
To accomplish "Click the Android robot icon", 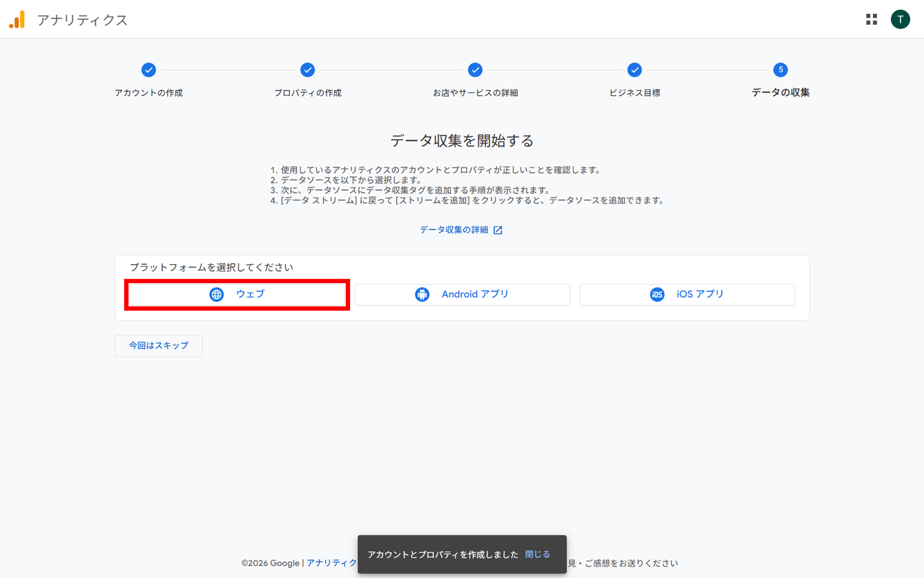I will point(422,294).
